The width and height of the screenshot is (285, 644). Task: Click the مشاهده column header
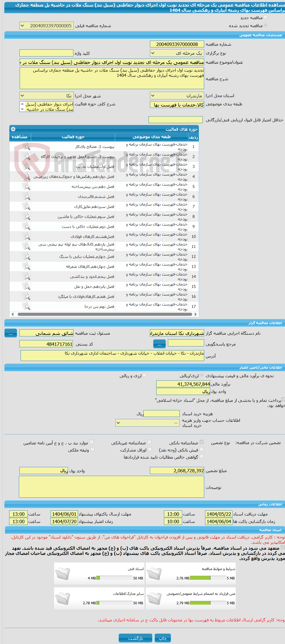(20, 137)
